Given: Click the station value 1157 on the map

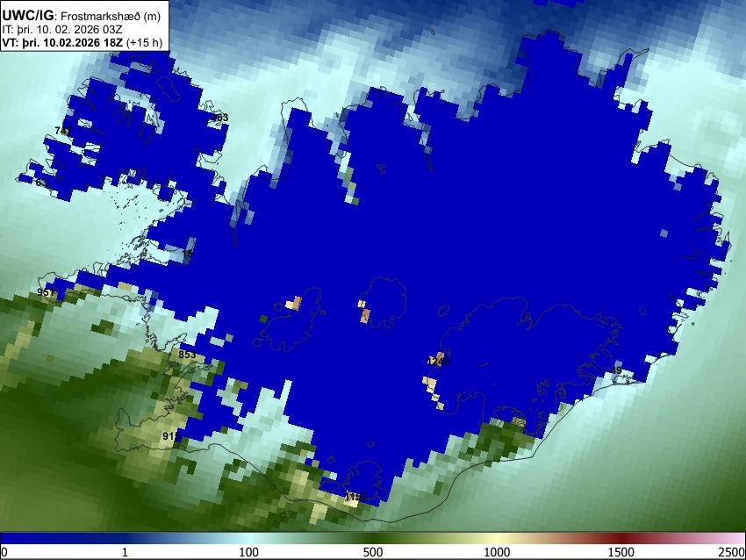Looking at the screenshot, I should click(x=356, y=497).
